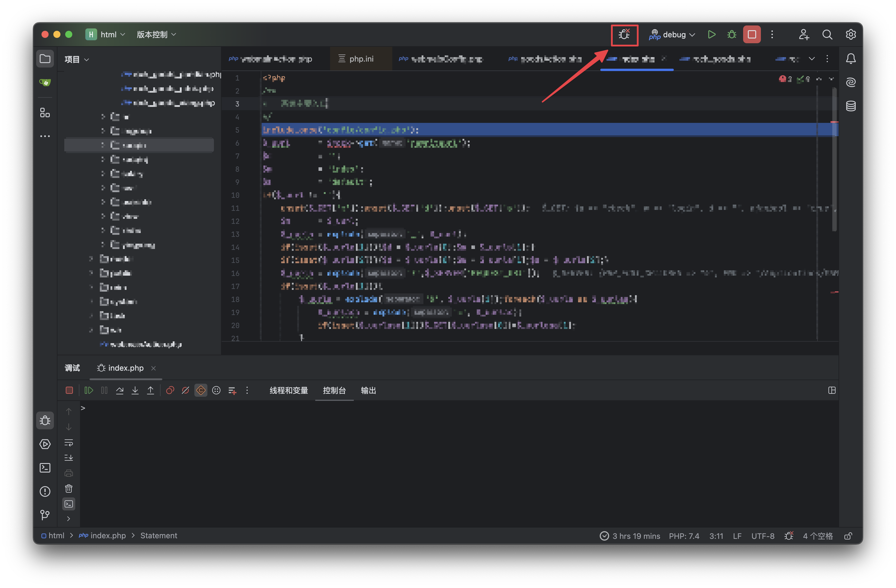The height and width of the screenshot is (588, 896).
Task: Run the debug configuration
Action: [711, 35]
